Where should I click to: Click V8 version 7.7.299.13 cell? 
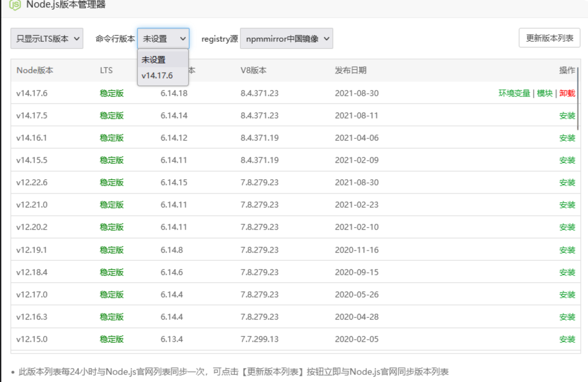(259, 339)
